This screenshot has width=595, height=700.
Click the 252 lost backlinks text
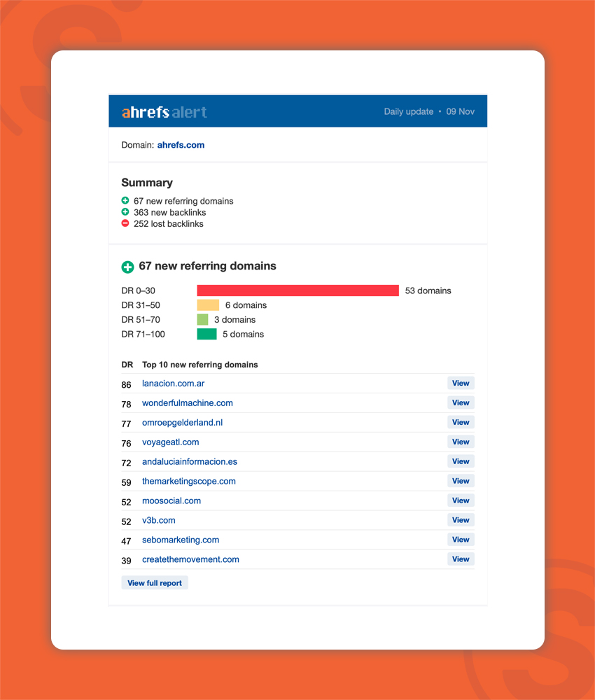tap(168, 224)
